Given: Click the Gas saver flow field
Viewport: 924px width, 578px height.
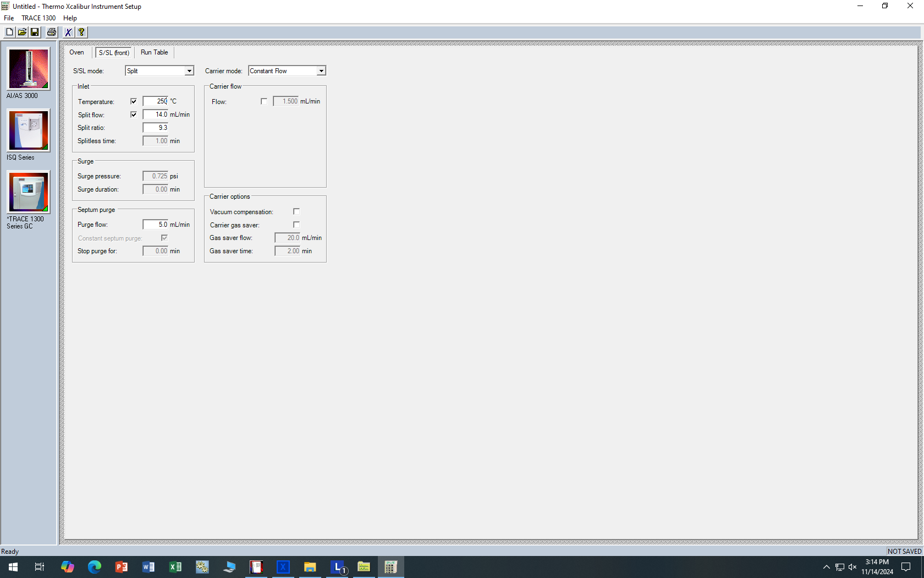Looking at the screenshot, I should tap(288, 238).
